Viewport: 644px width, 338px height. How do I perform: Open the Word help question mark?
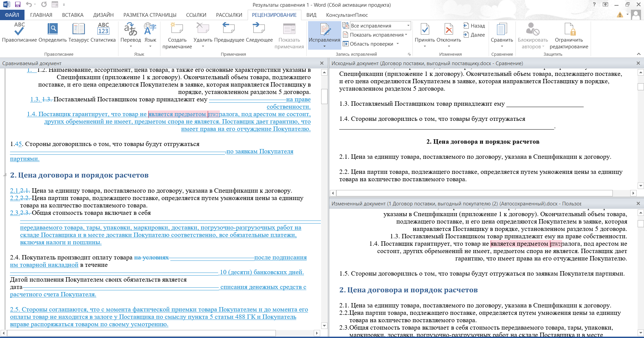tap(594, 5)
